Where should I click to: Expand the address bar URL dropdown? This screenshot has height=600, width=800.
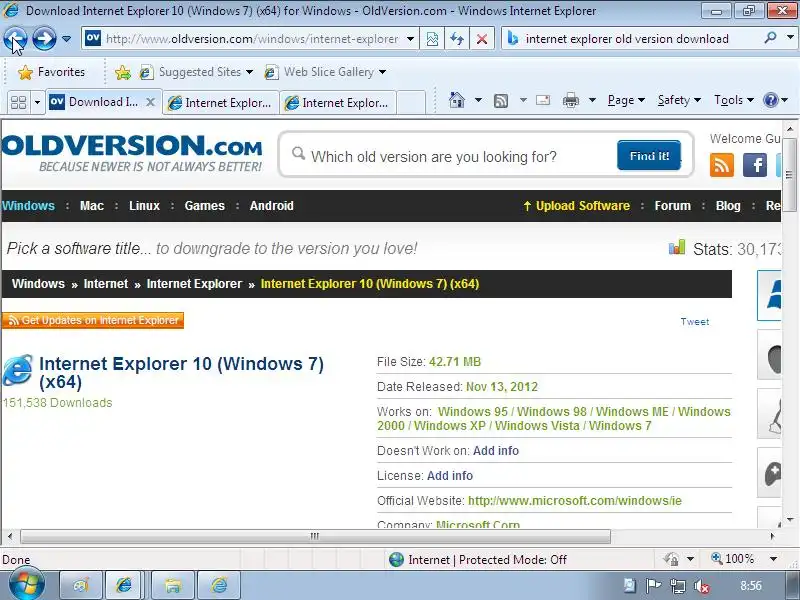[x=410, y=39]
